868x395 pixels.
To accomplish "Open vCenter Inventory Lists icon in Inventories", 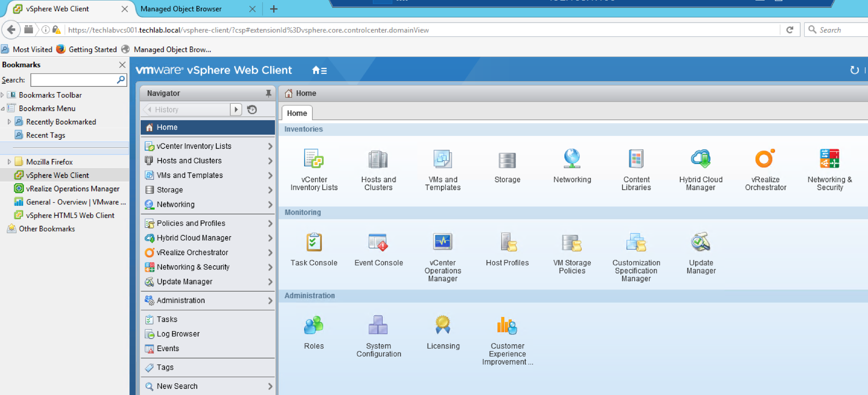I will click(314, 159).
